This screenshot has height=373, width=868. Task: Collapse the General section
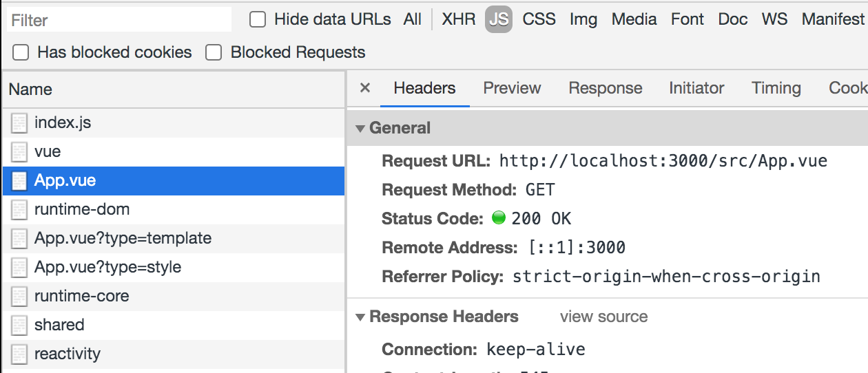(x=360, y=129)
